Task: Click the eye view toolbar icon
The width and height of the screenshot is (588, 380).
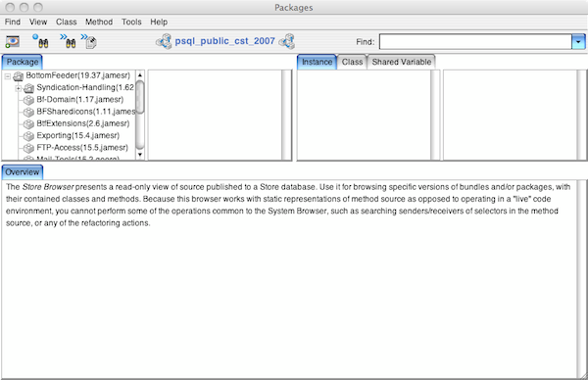Action: (x=13, y=41)
